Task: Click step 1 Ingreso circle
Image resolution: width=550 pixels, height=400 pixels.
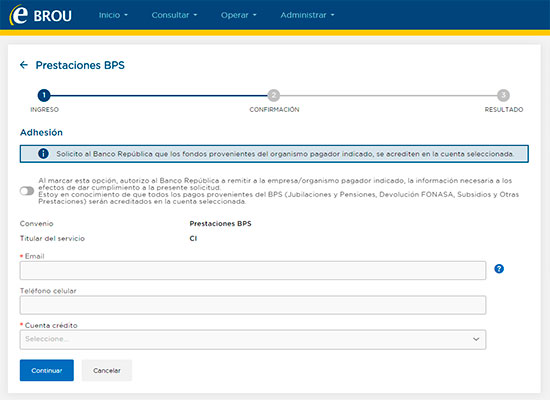Action: [44, 95]
